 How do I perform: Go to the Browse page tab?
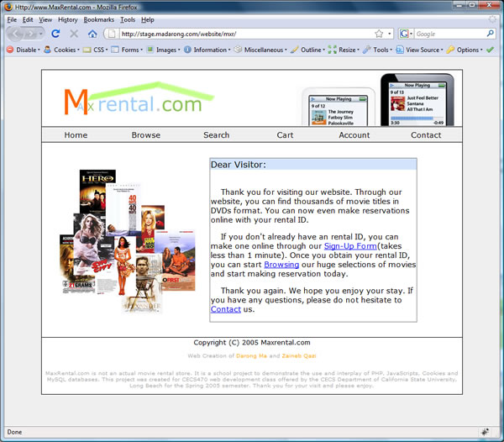tap(145, 134)
